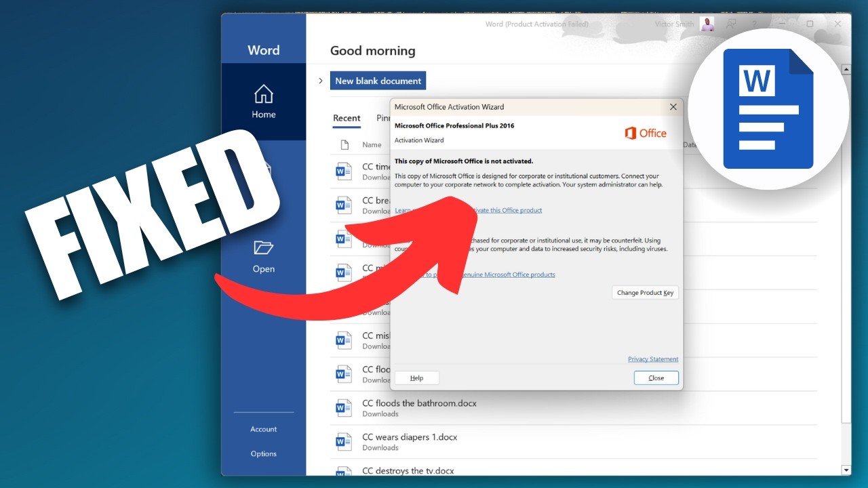Select the Open folder icon in sidebar
The height and width of the screenshot is (488, 868).
point(263,247)
